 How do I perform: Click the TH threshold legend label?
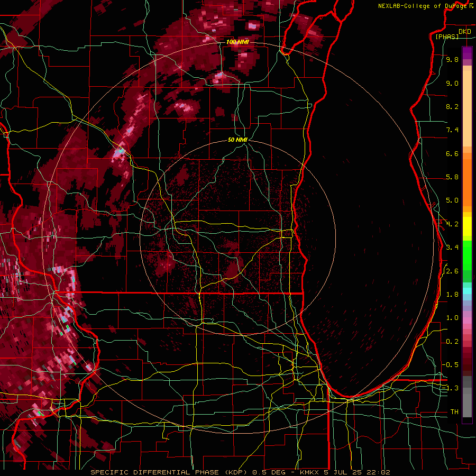tap(454, 412)
